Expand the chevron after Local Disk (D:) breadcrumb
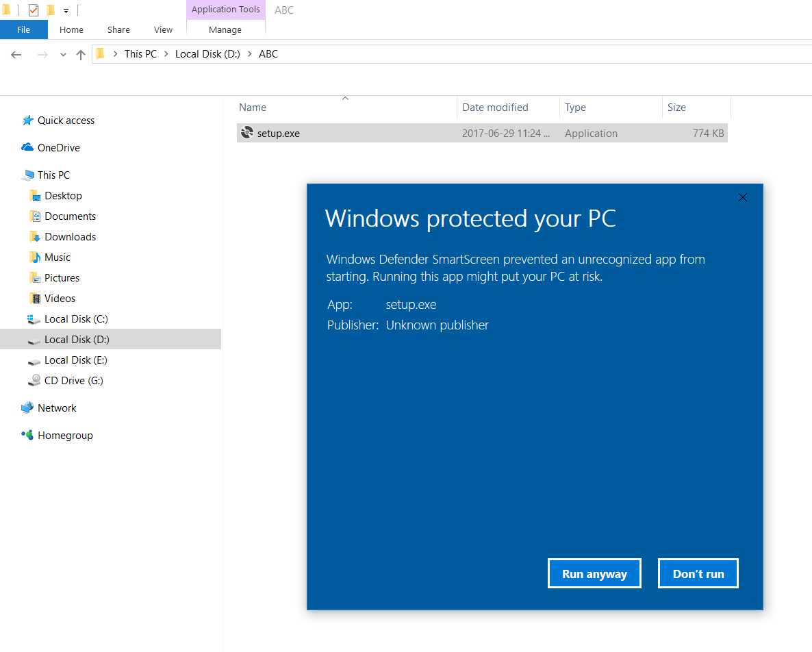Viewport: 812px width, 652px height. tap(250, 54)
